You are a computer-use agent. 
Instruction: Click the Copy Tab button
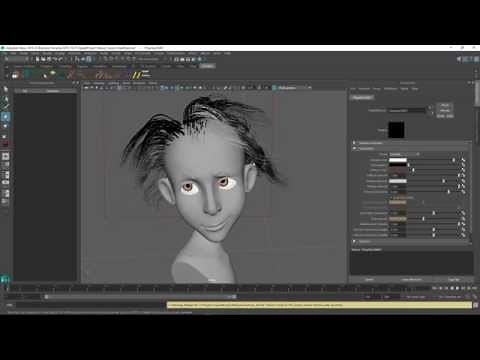pyautogui.click(x=454, y=279)
